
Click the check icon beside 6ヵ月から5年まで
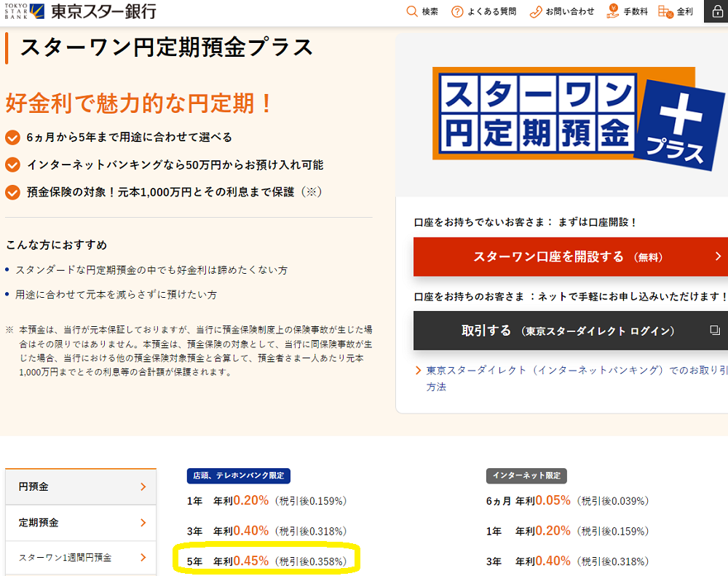(12, 138)
